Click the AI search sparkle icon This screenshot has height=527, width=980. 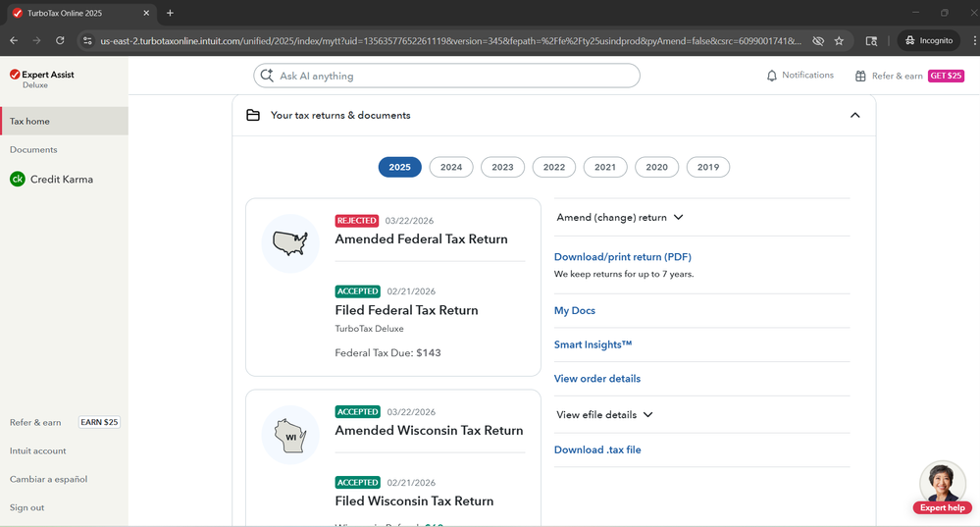[267, 76]
